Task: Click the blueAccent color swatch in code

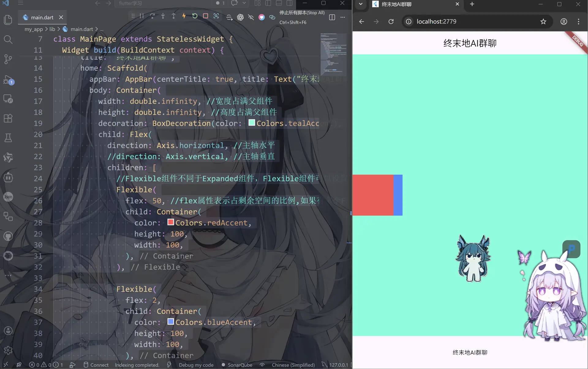Action: point(171,322)
